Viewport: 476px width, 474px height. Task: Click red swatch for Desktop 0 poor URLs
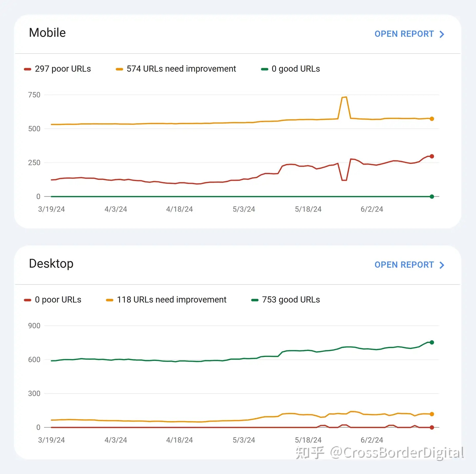point(27,300)
